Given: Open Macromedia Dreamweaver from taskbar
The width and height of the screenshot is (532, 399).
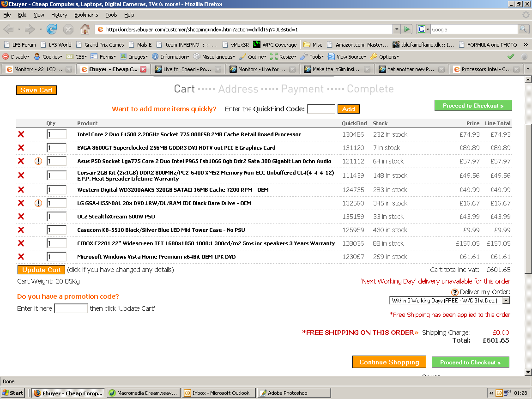Looking at the screenshot, I should click(143, 393).
